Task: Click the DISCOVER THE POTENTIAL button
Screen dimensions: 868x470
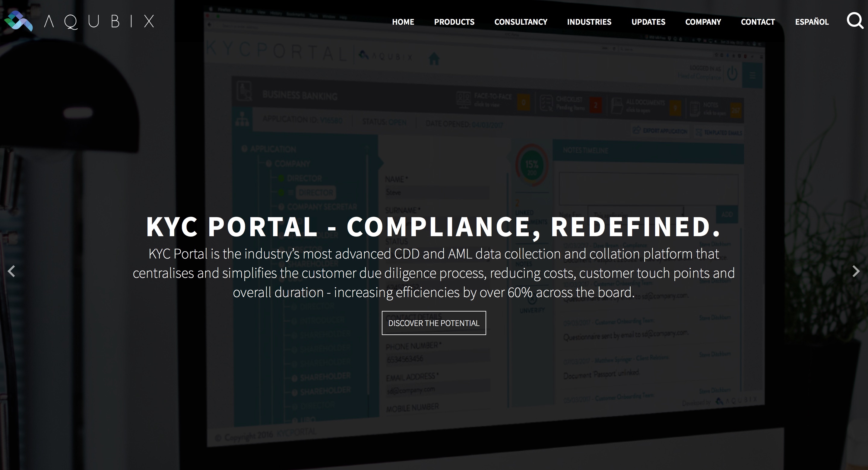Action: [x=433, y=323]
